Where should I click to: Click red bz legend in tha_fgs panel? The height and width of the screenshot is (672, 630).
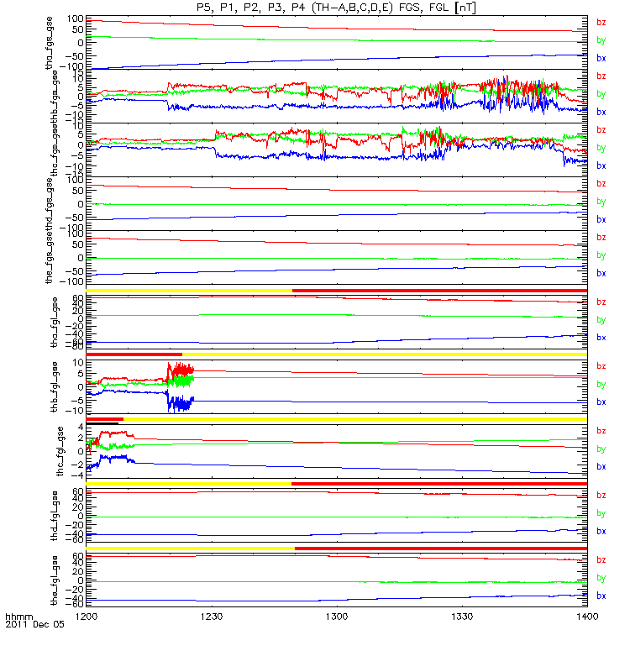tap(601, 23)
